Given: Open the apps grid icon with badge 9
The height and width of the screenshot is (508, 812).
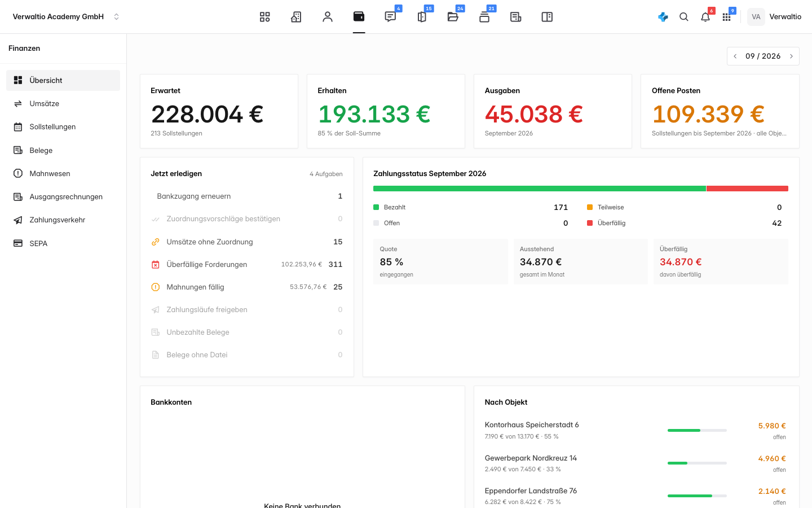Looking at the screenshot, I should (727, 17).
